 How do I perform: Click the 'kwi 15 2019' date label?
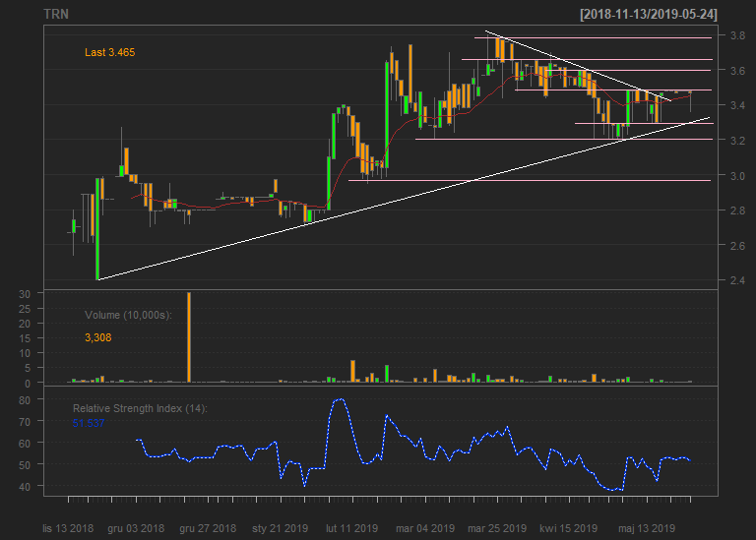(x=568, y=528)
